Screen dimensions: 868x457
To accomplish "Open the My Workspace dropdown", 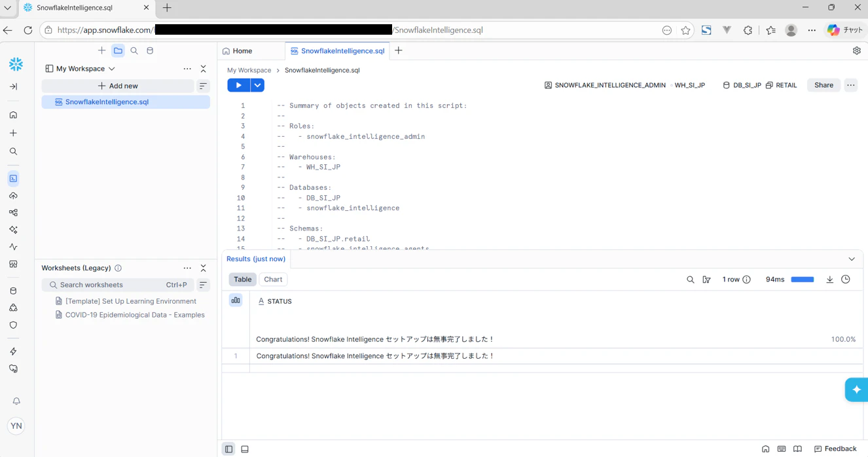I will click(x=81, y=69).
